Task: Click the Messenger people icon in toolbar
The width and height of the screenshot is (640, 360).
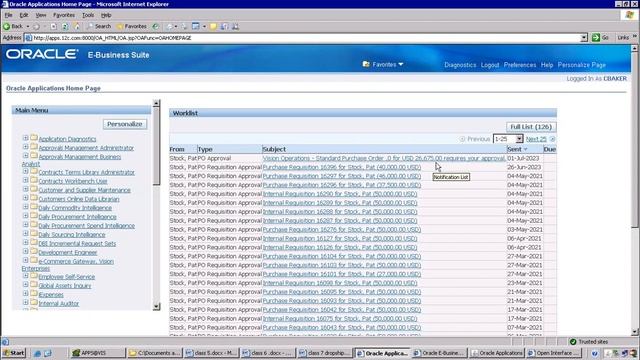Action: click(236, 26)
